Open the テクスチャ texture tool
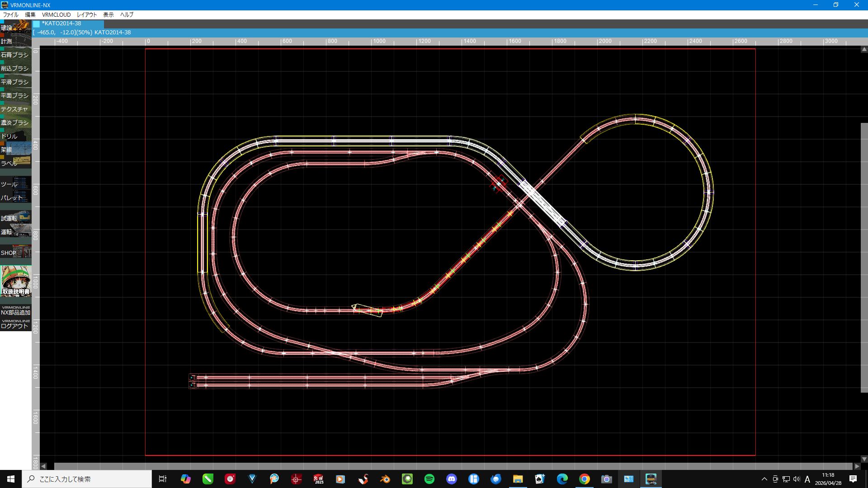 tap(16, 108)
